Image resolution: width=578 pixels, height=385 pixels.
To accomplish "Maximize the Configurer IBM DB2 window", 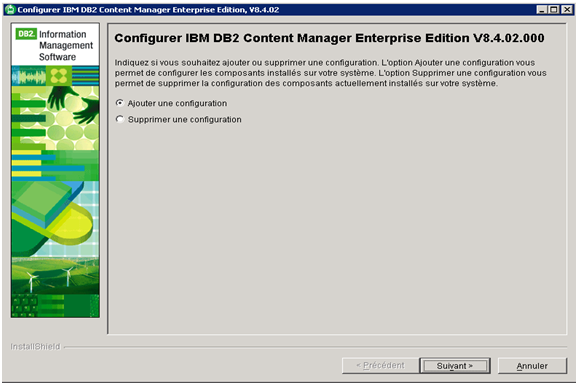I will click(554, 10).
